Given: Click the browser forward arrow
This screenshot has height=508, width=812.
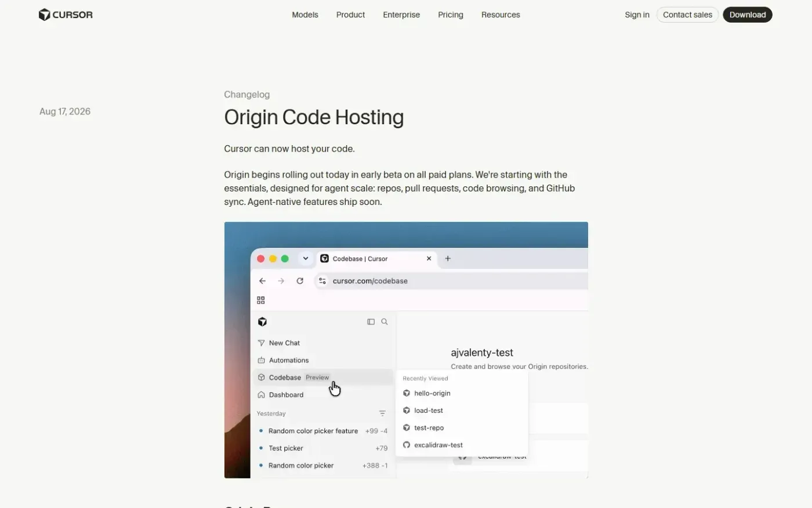Looking at the screenshot, I should click(281, 281).
